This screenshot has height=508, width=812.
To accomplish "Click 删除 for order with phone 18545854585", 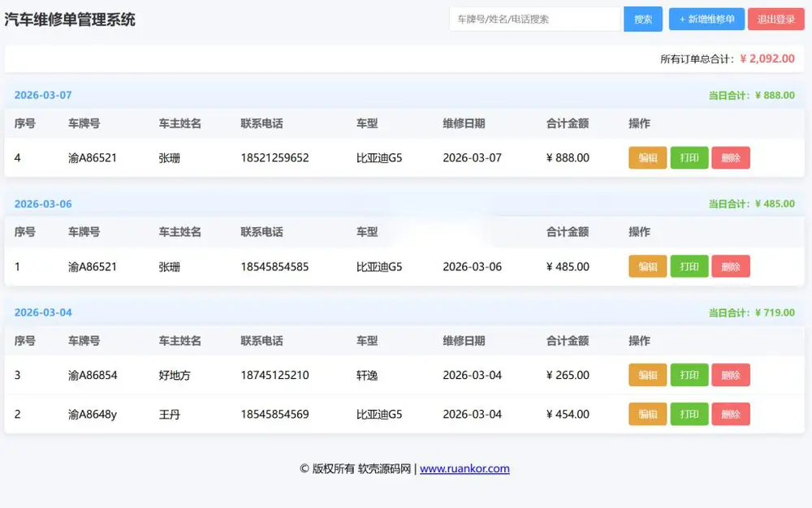I will point(731,266).
